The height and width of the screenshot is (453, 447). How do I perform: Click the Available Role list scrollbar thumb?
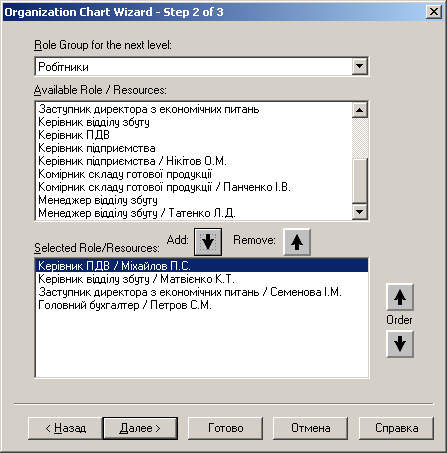(x=360, y=180)
